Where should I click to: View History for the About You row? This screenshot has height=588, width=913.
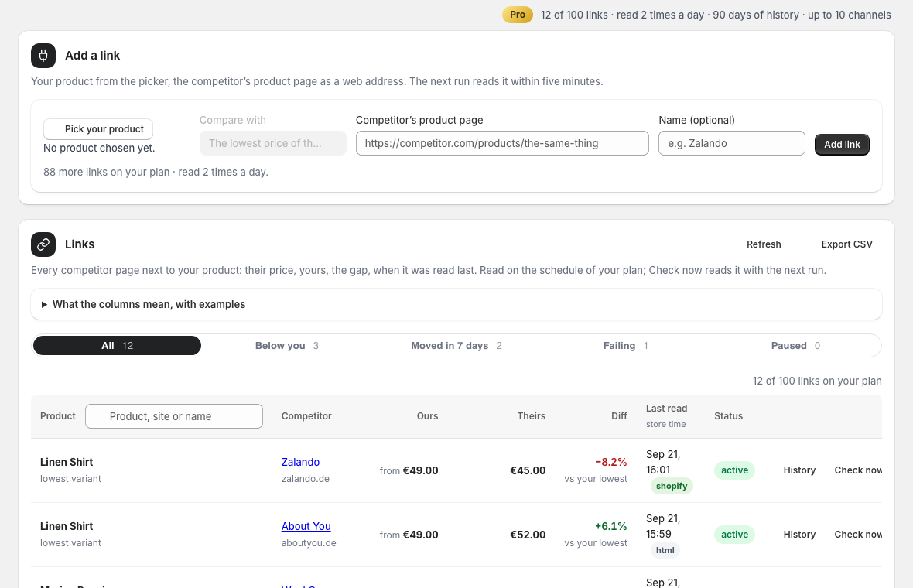[x=799, y=535]
